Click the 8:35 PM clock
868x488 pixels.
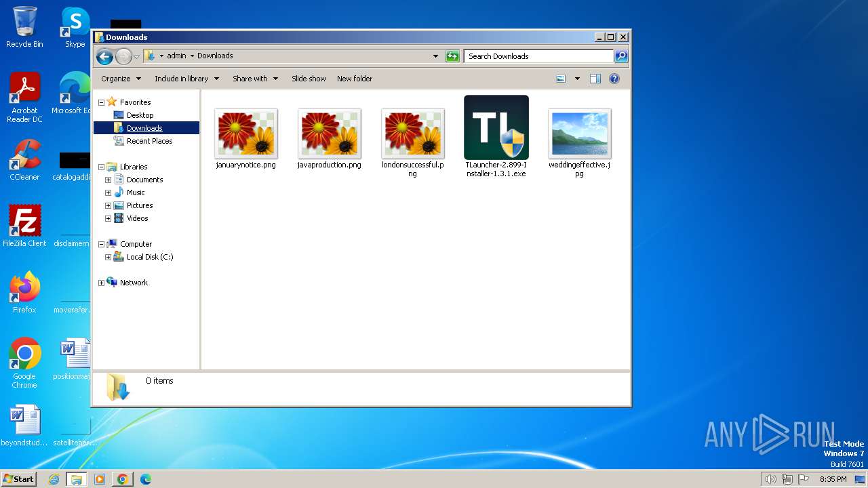[833, 479]
